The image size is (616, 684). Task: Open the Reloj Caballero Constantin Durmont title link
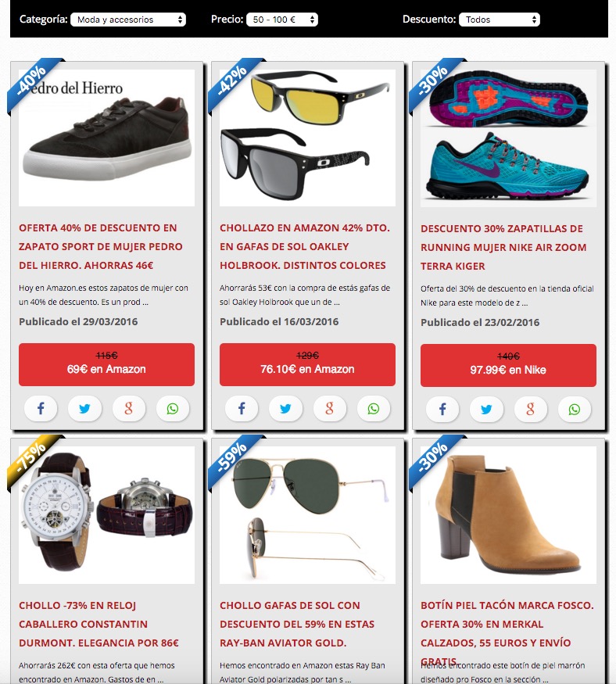(99, 625)
